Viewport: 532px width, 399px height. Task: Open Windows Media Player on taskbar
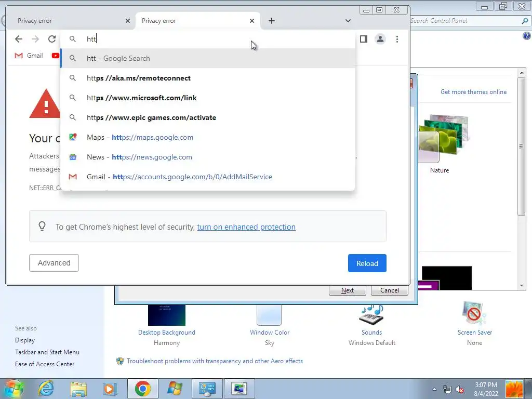click(x=109, y=389)
